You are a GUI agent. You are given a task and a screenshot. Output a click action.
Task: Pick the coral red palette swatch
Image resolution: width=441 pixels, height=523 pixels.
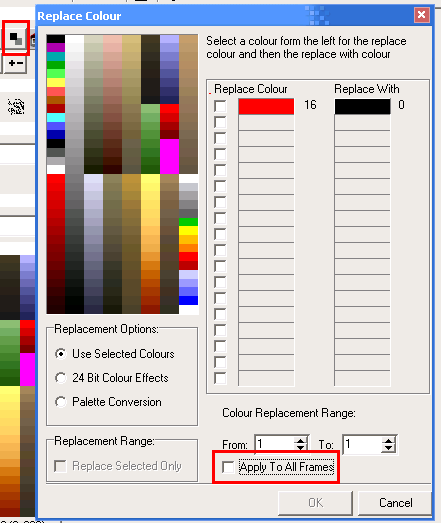tap(56, 91)
